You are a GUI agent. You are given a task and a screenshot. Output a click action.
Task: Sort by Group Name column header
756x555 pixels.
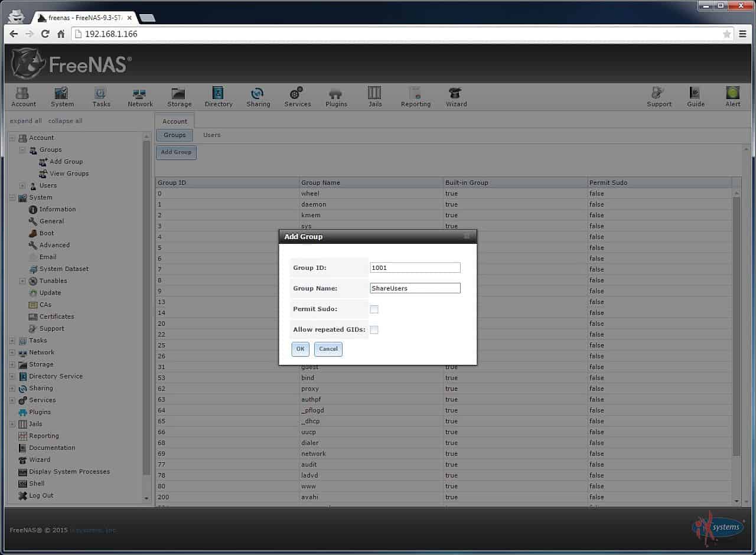click(372, 182)
